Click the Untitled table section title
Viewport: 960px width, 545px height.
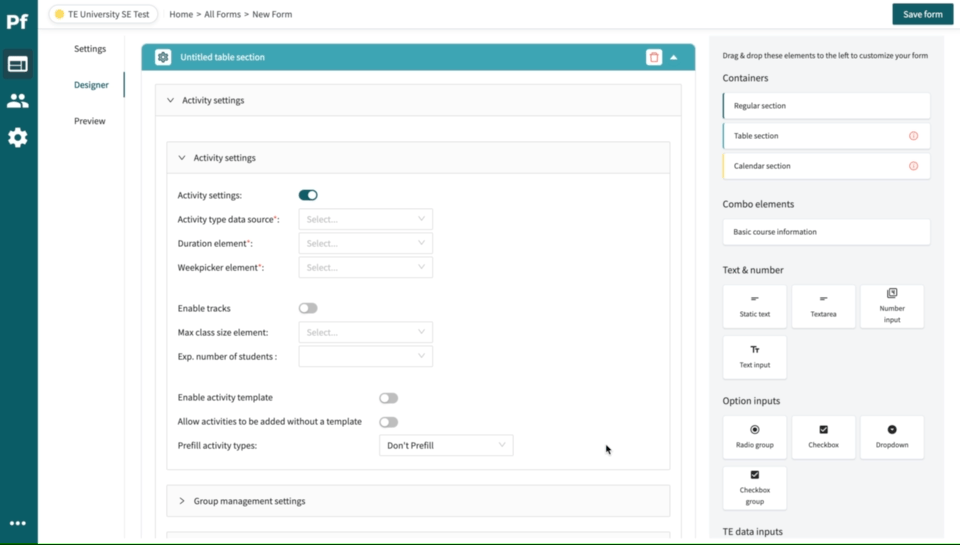[x=222, y=57]
